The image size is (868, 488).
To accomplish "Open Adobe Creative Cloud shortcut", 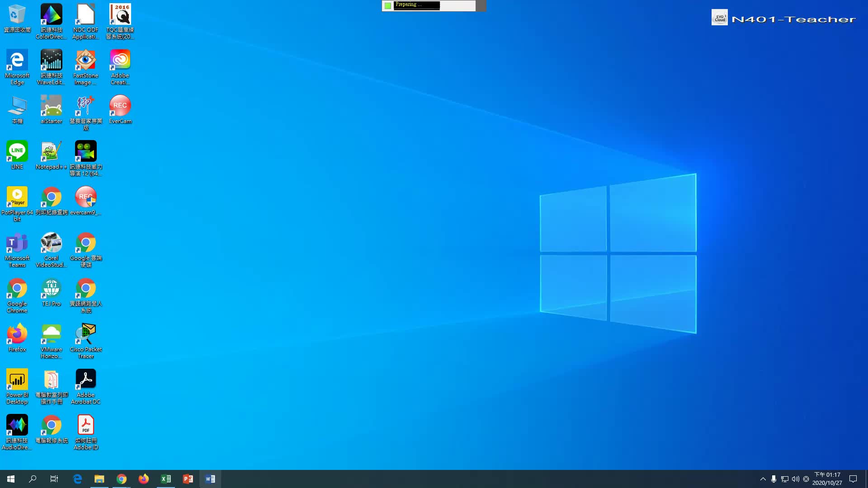I will [x=120, y=67].
